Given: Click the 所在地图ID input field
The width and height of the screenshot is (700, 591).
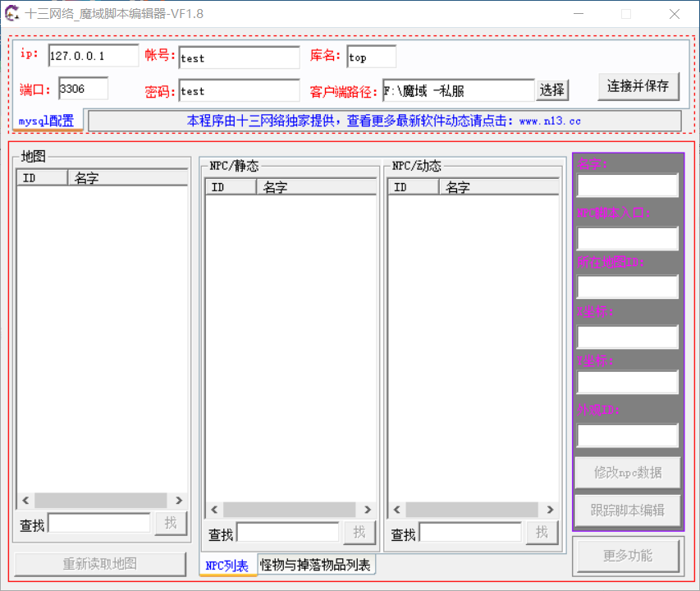Looking at the screenshot, I should [x=628, y=287].
